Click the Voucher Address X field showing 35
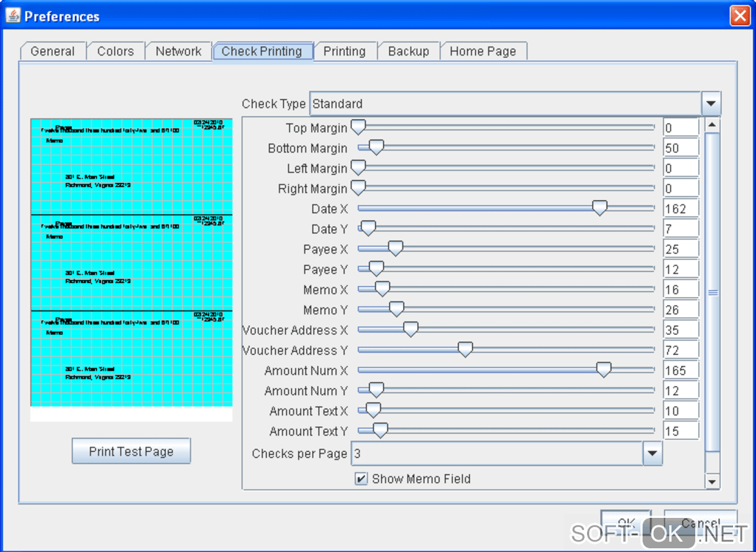The image size is (756, 552). tap(681, 330)
